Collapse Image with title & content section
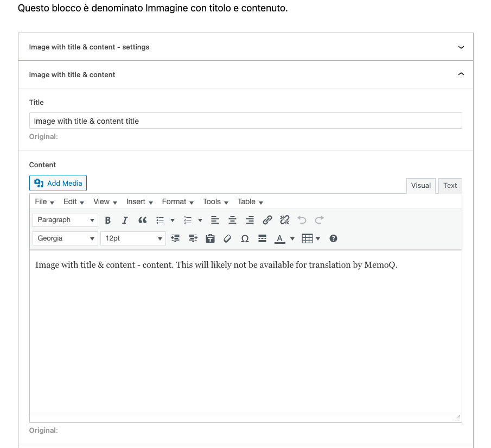This screenshot has width=491, height=448. click(245, 74)
